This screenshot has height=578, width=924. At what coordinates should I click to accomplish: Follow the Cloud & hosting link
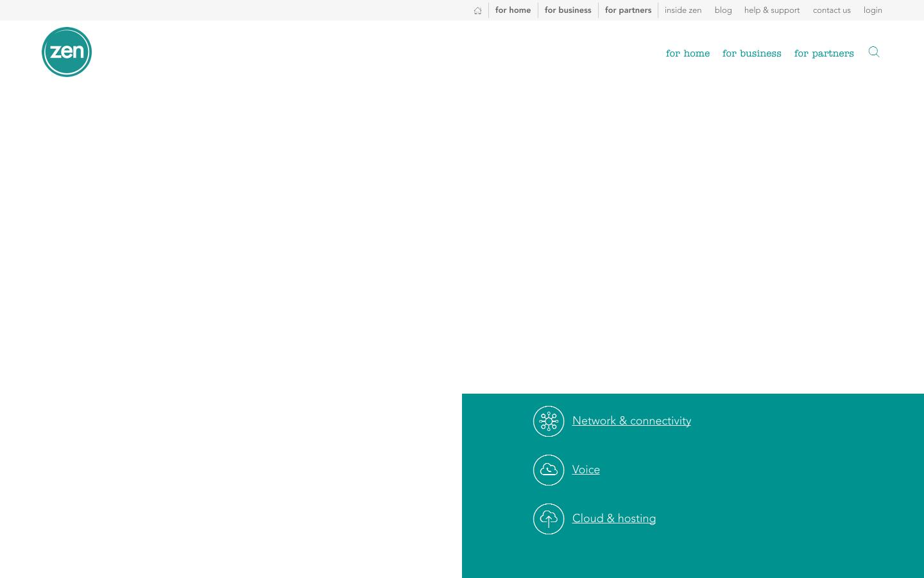tap(614, 518)
